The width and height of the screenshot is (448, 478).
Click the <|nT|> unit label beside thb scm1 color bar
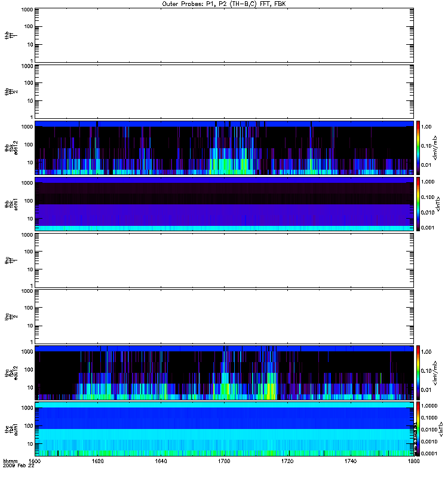coord(438,204)
